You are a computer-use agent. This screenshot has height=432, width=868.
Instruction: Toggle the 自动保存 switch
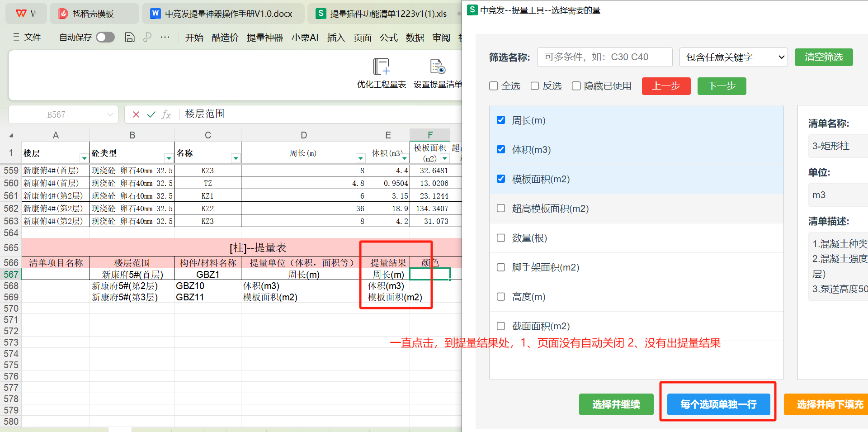point(105,38)
